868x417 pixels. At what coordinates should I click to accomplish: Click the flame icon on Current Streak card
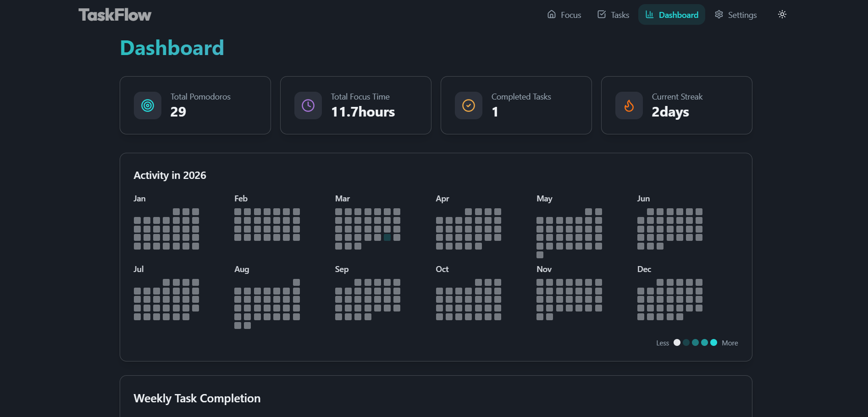(x=629, y=105)
